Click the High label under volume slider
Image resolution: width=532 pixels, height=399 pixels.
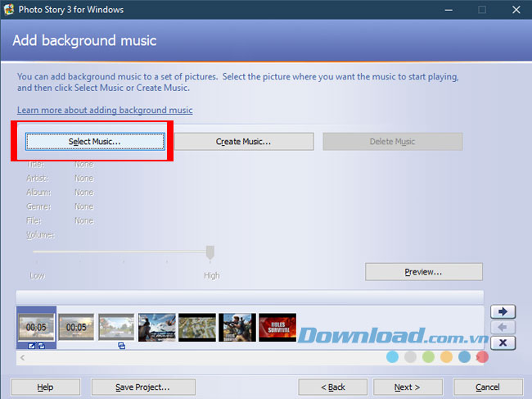pyautogui.click(x=212, y=275)
